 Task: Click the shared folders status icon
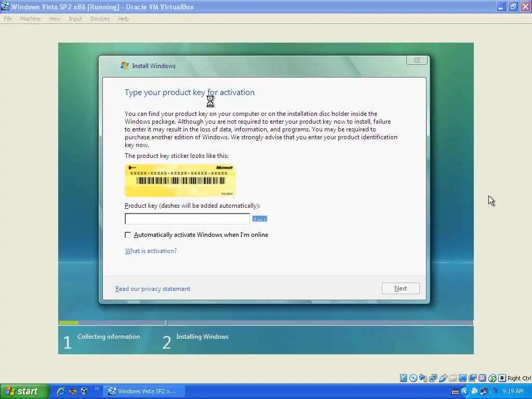pyautogui.click(x=453, y=378)
